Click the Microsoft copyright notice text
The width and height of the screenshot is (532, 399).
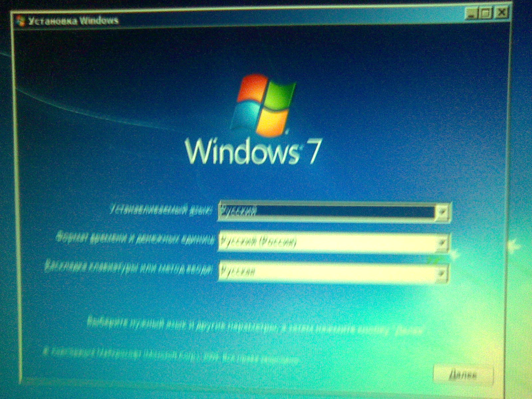pos(171,355)
